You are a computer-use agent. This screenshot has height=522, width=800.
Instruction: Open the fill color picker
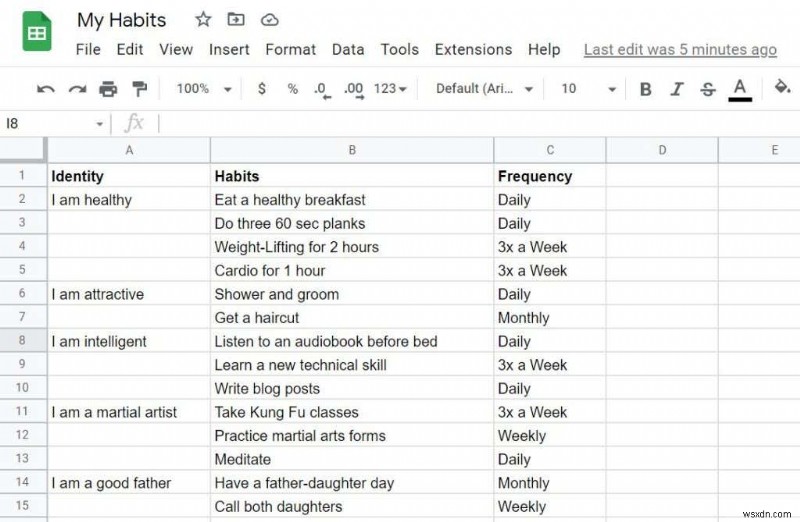coord(782,87)
